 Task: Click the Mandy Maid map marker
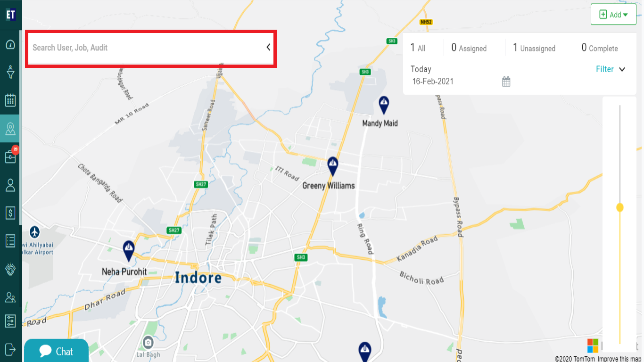[x=384, y=105]
